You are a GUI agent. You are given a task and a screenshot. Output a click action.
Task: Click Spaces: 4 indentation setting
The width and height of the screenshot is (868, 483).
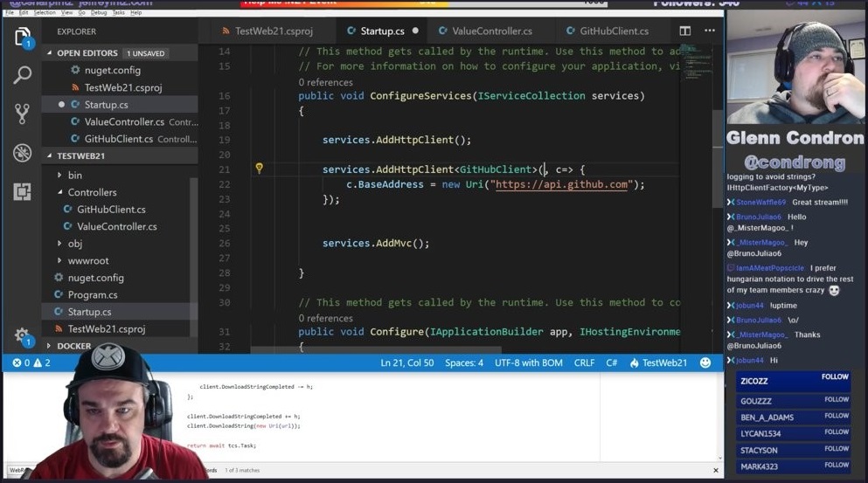464,363
